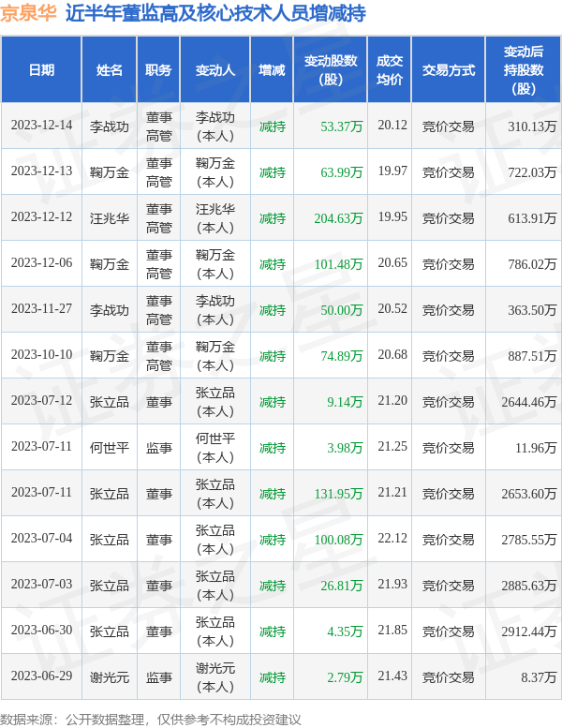562x728 pixels.
Task: Click the holdings value 2653.60万
Action: (528, 494)
